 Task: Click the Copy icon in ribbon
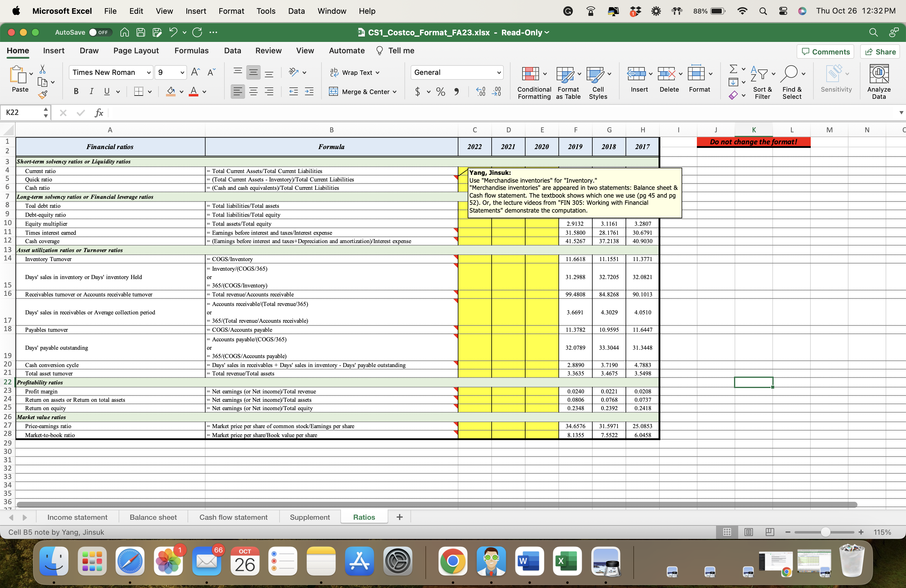pos(43,82)
